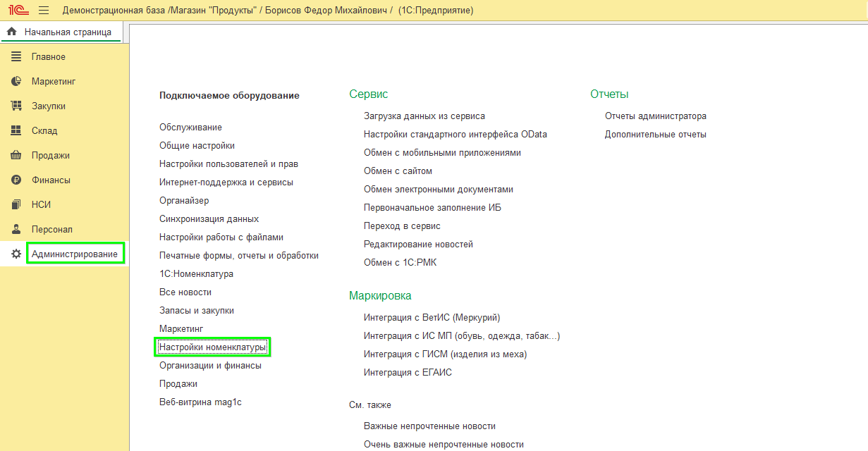Open the Закупки section
The height and width of the screenshot is (451, 868).
[x=49, y=106]
